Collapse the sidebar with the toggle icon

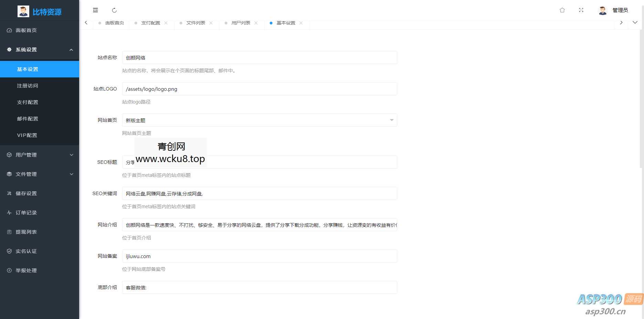[x=95, y=10]
